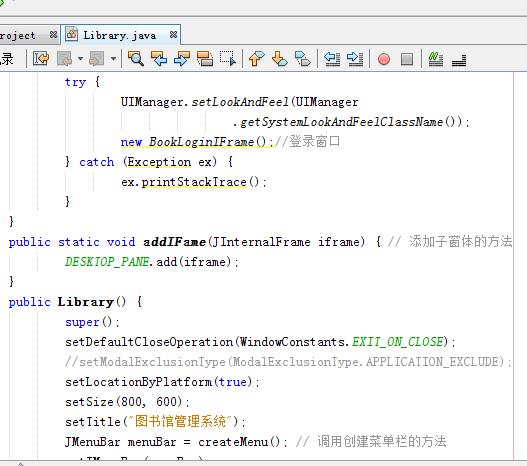Shift the line left
Viewport: 527px width, 466px height.
(x=332, y=59)
